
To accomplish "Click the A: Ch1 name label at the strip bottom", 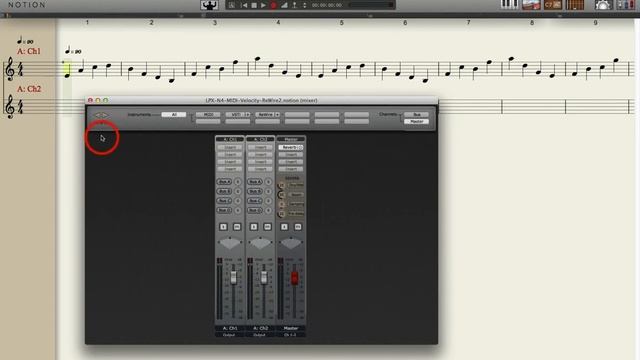I will coord(230,328).
